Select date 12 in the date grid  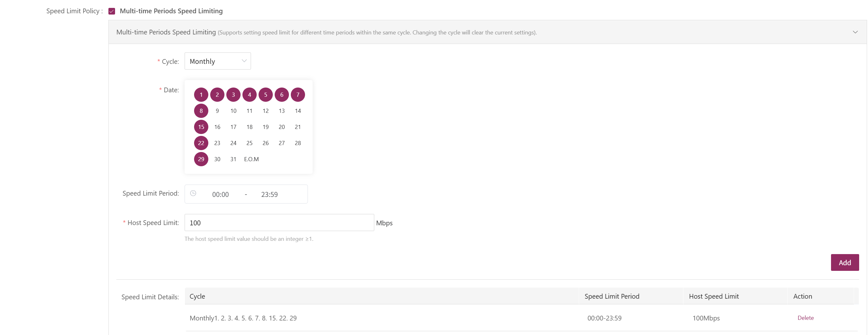(266, 111)
